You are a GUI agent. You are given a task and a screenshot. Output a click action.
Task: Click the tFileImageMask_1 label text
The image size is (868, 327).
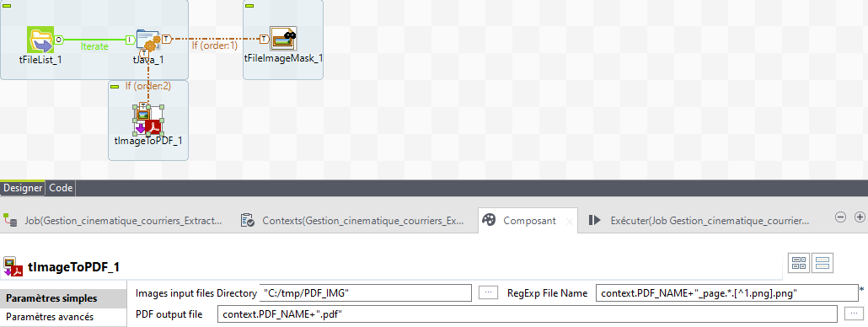(283, 57)
